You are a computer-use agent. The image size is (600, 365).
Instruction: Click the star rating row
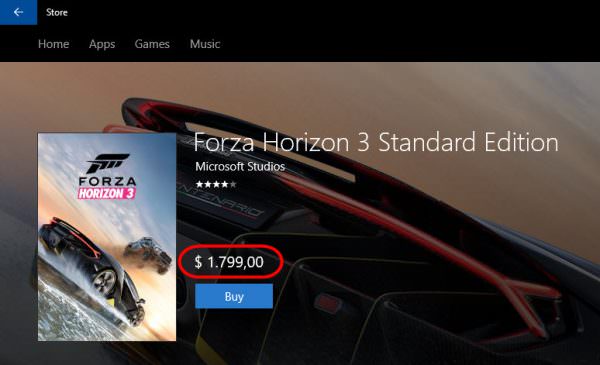point(216,184)
